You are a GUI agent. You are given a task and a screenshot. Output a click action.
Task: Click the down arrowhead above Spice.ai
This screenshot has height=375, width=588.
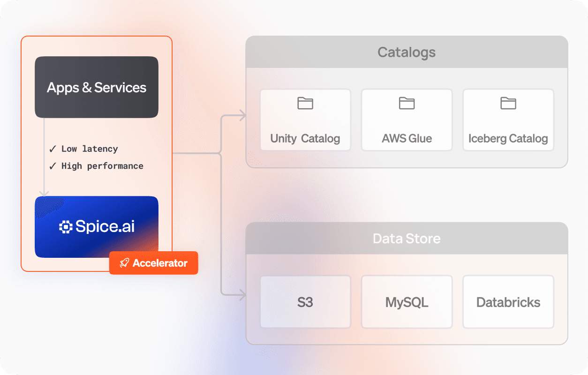point(44,192)
